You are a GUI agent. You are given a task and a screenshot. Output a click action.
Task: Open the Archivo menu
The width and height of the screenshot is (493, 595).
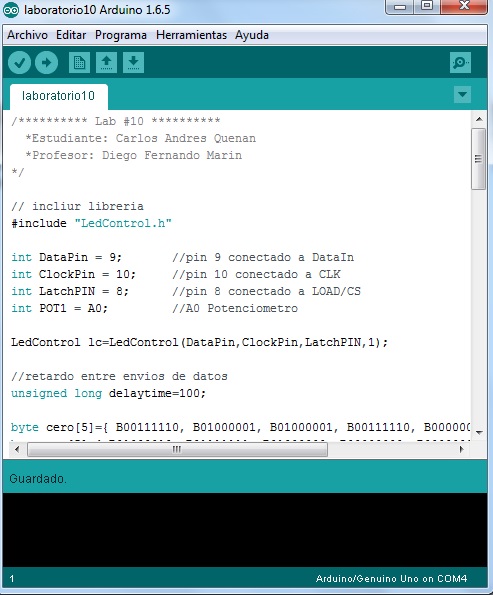27,35
